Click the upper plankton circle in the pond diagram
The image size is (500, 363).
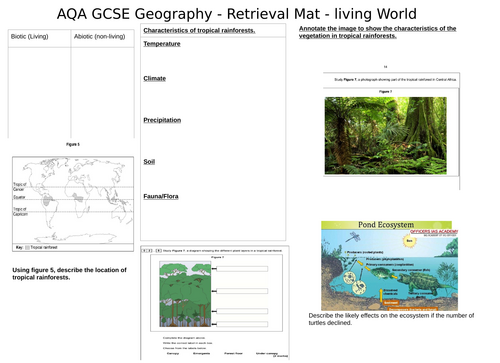(350, 277)
